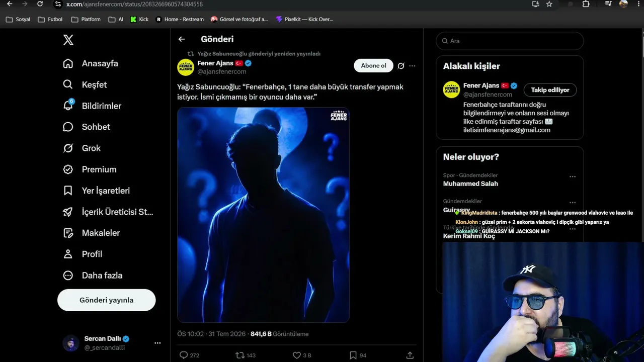Image resolution: width=644 pixels, height=362 pixels.
Task: Bookmark this page with the star icon
Action: coord(549,4)
